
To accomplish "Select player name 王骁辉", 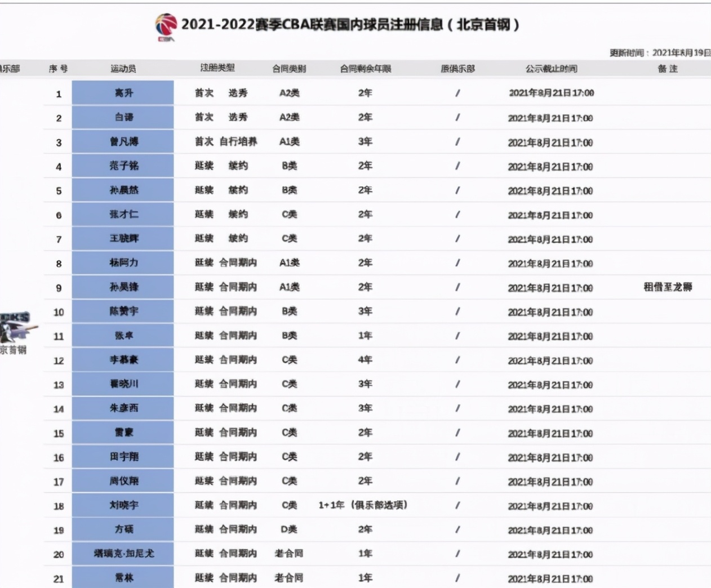I will point(123,238).
